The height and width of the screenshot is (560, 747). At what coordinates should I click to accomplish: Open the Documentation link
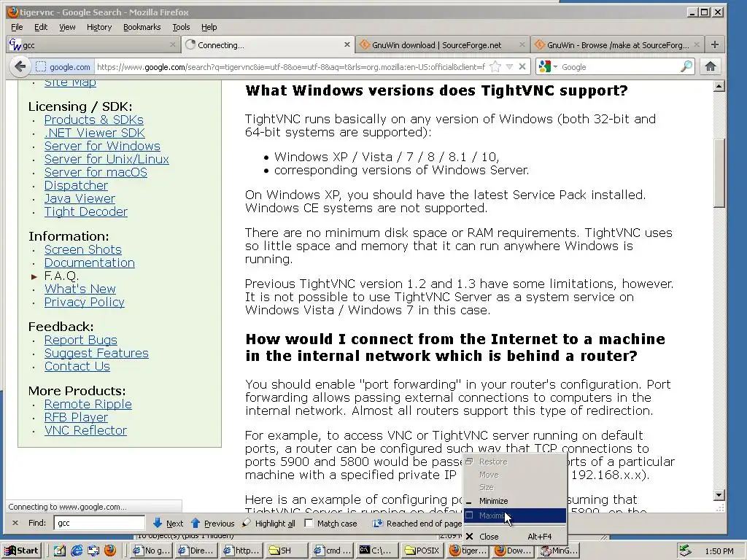pos(90,262)
